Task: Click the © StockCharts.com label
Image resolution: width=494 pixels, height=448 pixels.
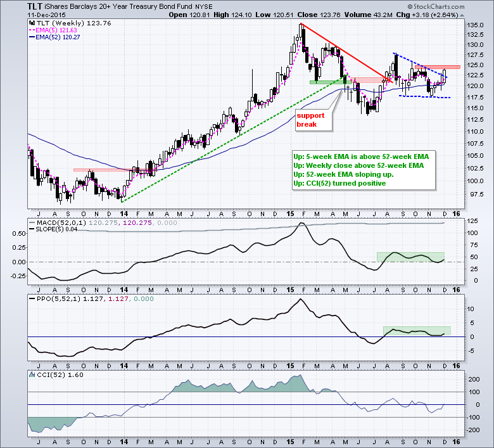Action: coord(436,6)
